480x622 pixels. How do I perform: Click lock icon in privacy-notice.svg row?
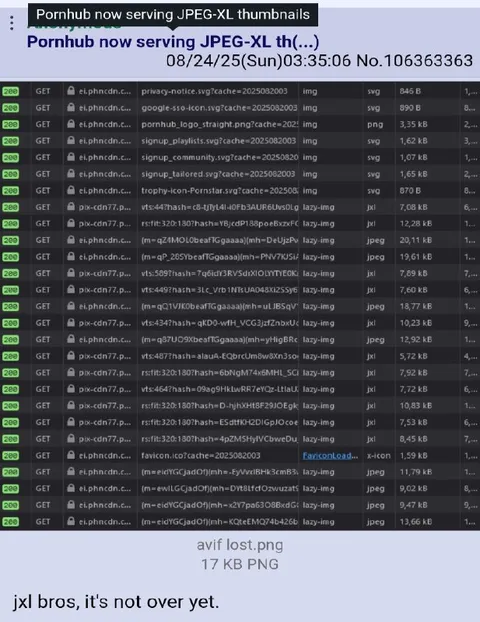(x=71, y=91)
